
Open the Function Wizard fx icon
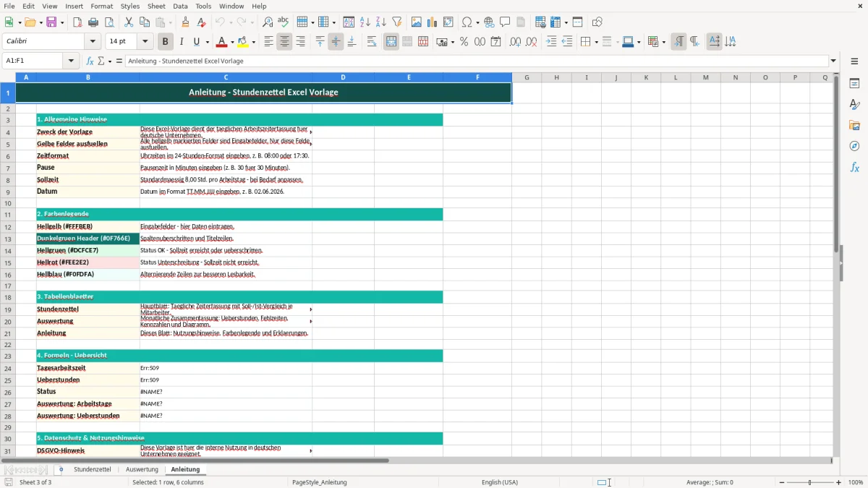pos(90,61)
